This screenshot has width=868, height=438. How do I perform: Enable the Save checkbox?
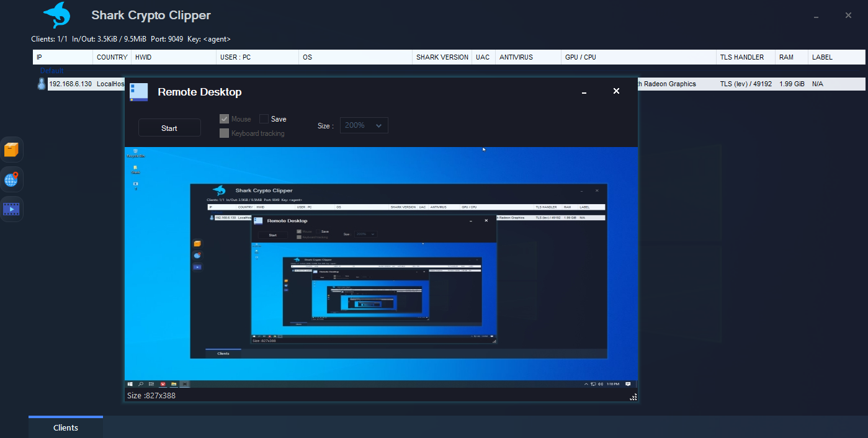tap(264, 118)
